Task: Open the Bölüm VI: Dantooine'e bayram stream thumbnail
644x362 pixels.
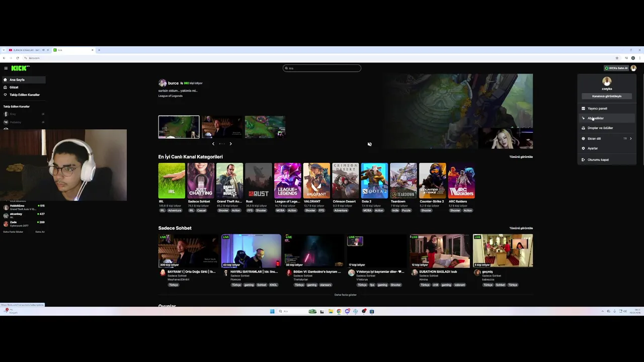Action: tap(314, 250)
